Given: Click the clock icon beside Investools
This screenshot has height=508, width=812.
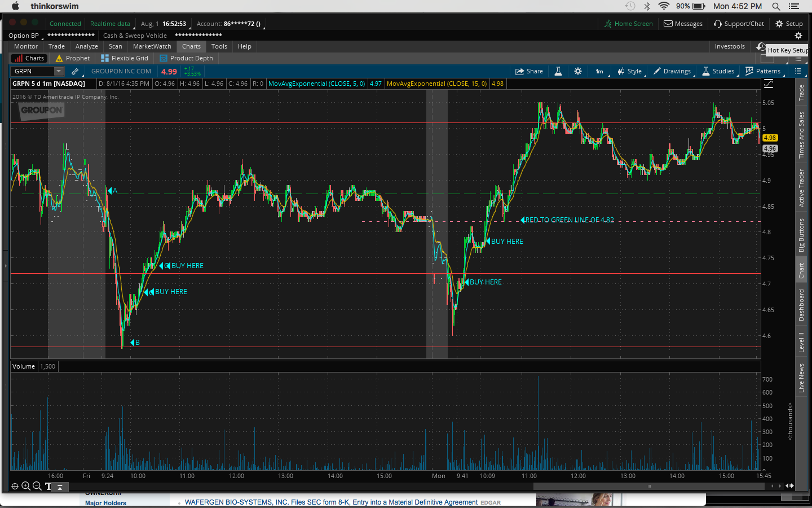Looking at the screenshot, I should pos(761,46).
